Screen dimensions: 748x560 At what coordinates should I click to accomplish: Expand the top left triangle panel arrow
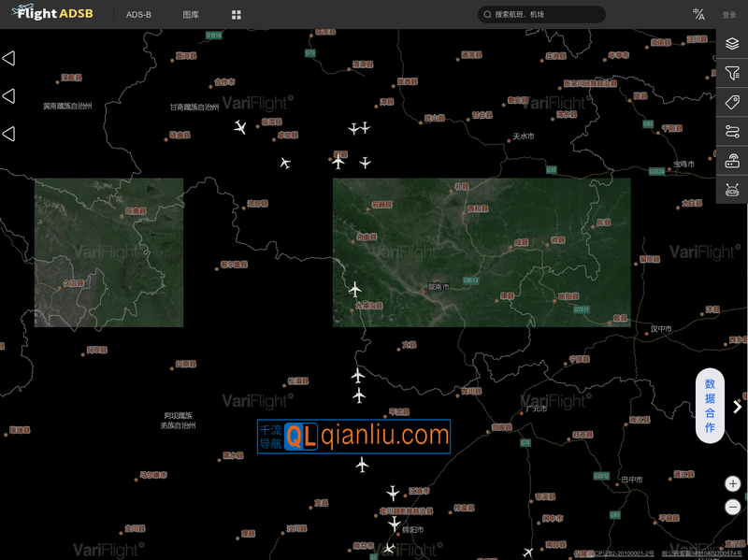point(8,58)
